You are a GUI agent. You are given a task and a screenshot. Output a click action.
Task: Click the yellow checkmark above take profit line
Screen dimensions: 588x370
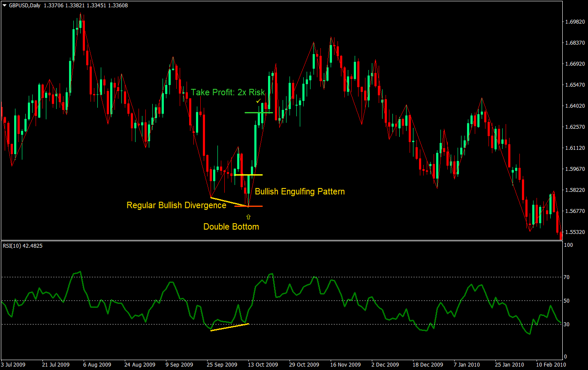click(258, 101)
